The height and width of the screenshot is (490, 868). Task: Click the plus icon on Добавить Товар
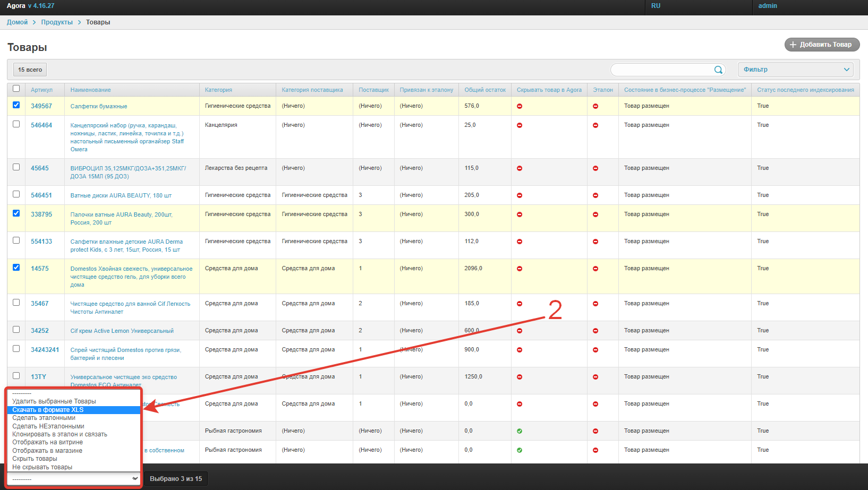pyautogui.click(x=793, y=45)
